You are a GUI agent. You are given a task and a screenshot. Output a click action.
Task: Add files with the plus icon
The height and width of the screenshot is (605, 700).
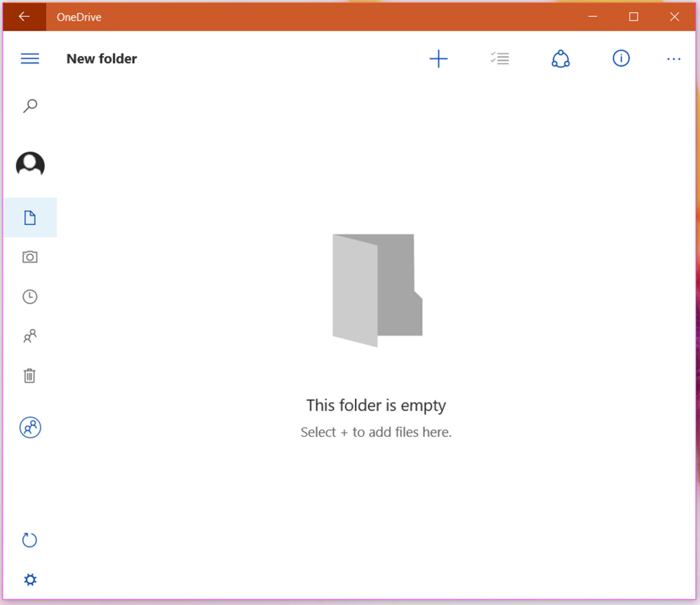tap(439, 58)
